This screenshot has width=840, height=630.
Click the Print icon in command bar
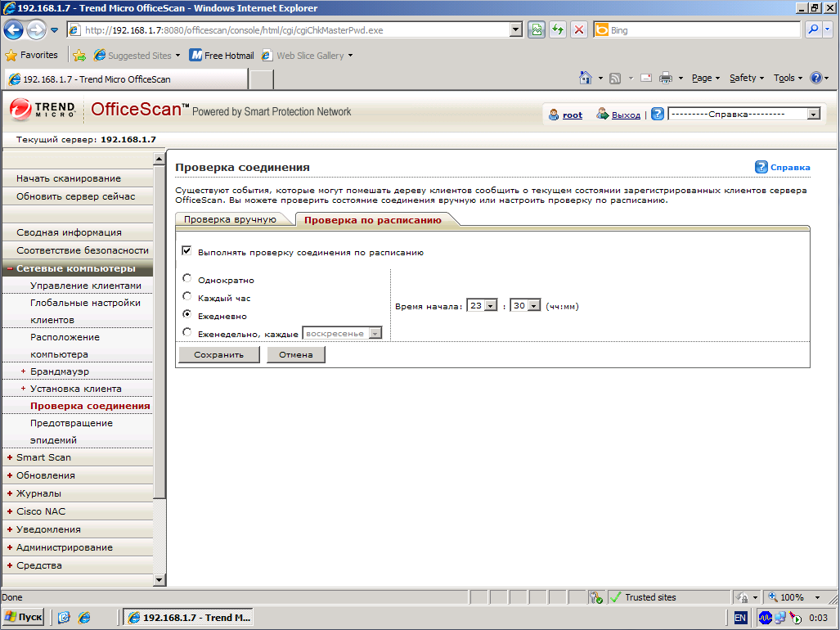pos(665,79)
